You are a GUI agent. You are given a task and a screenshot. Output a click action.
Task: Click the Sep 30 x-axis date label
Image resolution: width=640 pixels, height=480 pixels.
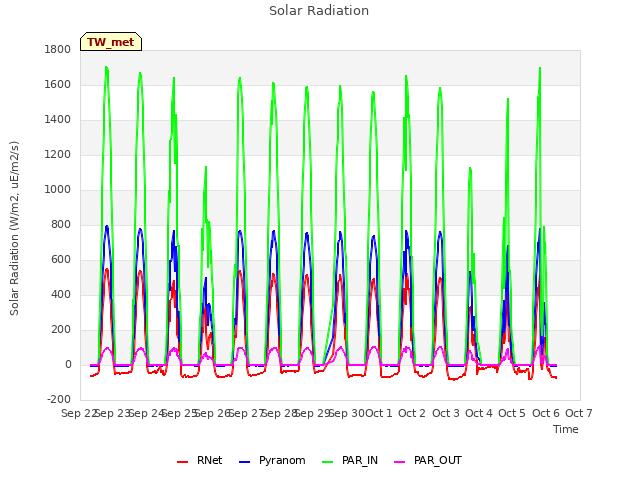point(347,413)
